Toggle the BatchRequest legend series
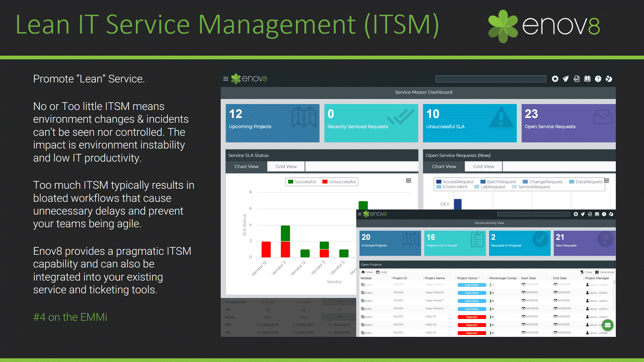 pyautogui.click(x=498, y=182)
